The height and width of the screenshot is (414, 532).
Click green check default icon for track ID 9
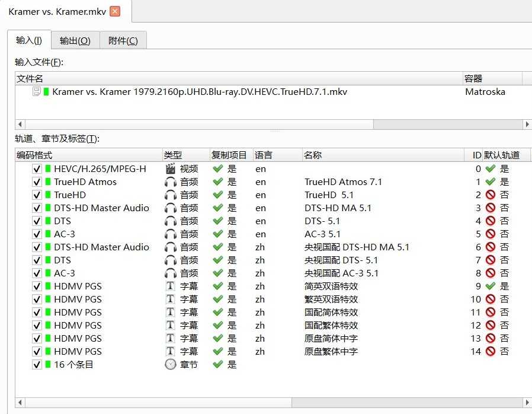[x=490, y=286]
